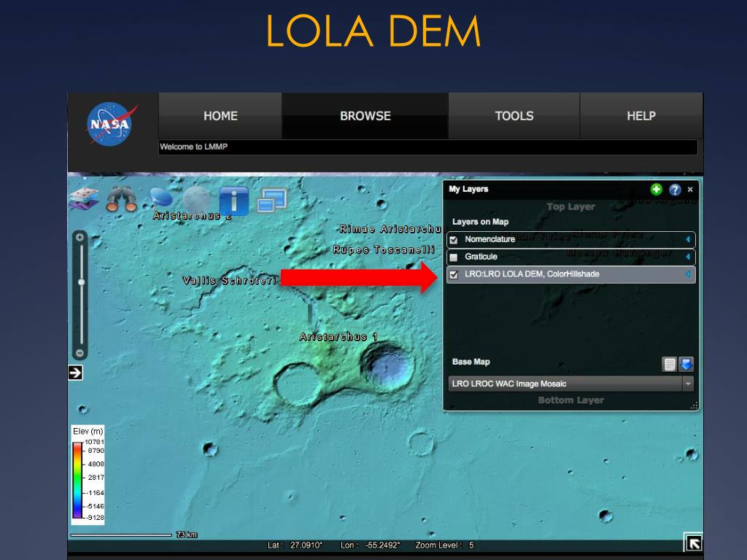Image resolution: width=747 pixels, height=560 pixels.
Task: Click the Rimae Aristarchus map label
Action: tap(391, 229)
